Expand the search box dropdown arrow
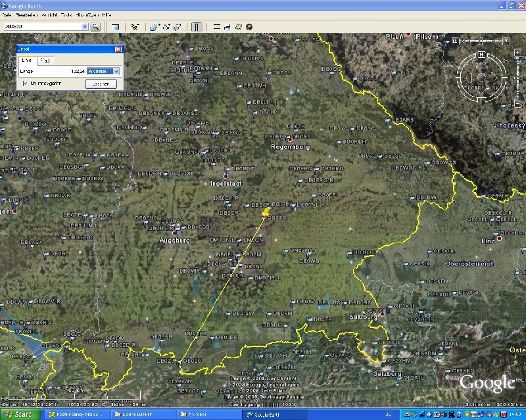The image size is (526, 420). 84,26
